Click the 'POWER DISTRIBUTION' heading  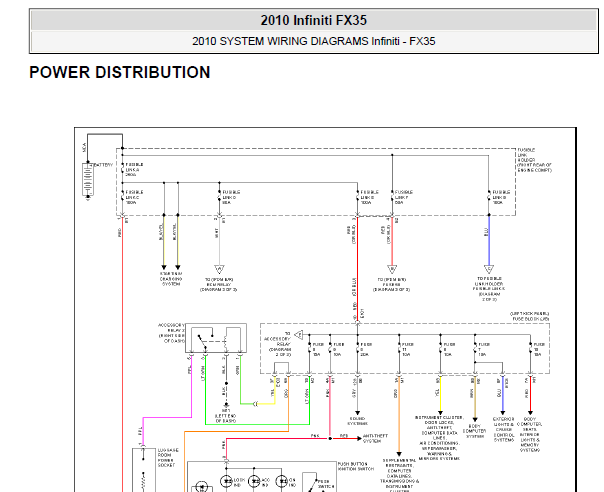tap(119, 72)
